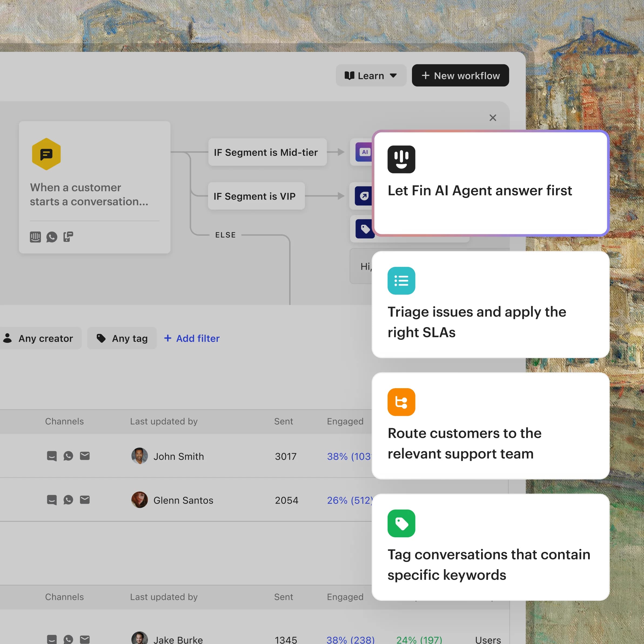The width and height of the screenshot is (644, 644).
Task: Select the purple AI node on the Mid-tier branch
Action: (364, 152)
